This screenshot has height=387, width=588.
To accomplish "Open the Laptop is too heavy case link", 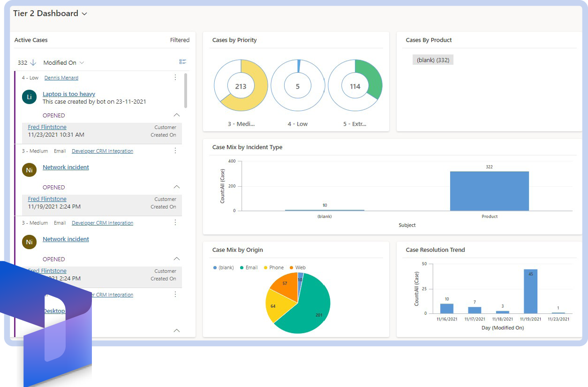I will [x=69, y=94].
